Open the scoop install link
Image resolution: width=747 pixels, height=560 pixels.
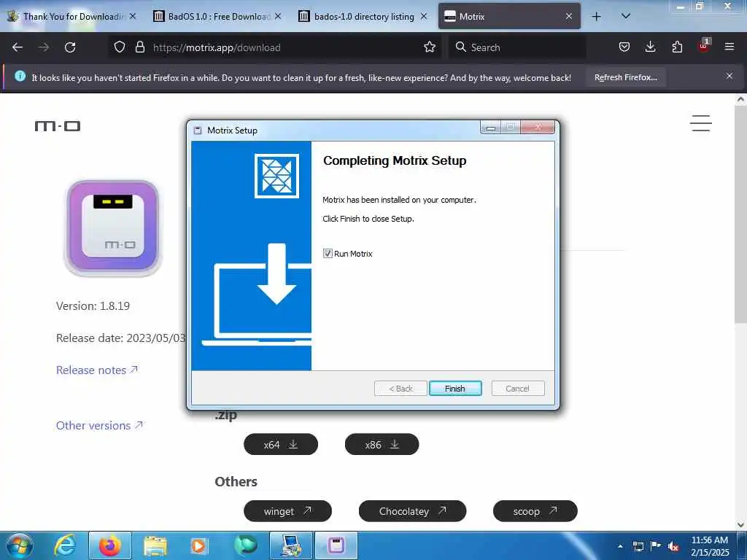pos(535,511)
